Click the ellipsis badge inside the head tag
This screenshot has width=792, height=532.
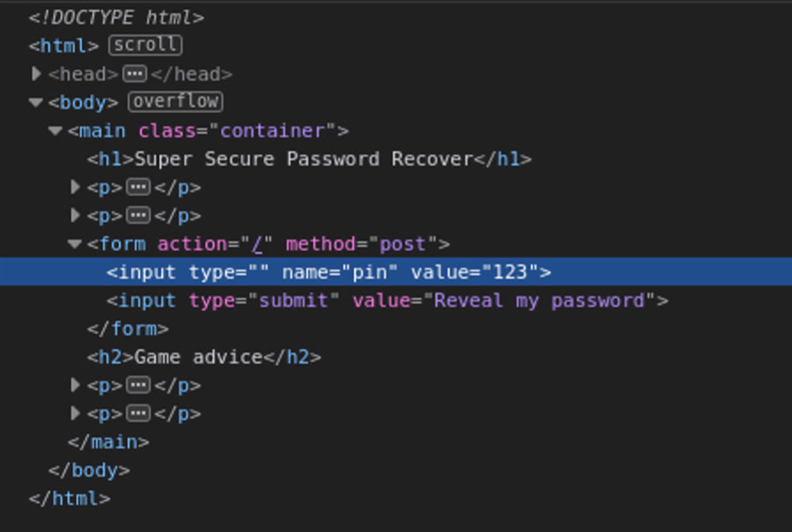coord(134,74)
